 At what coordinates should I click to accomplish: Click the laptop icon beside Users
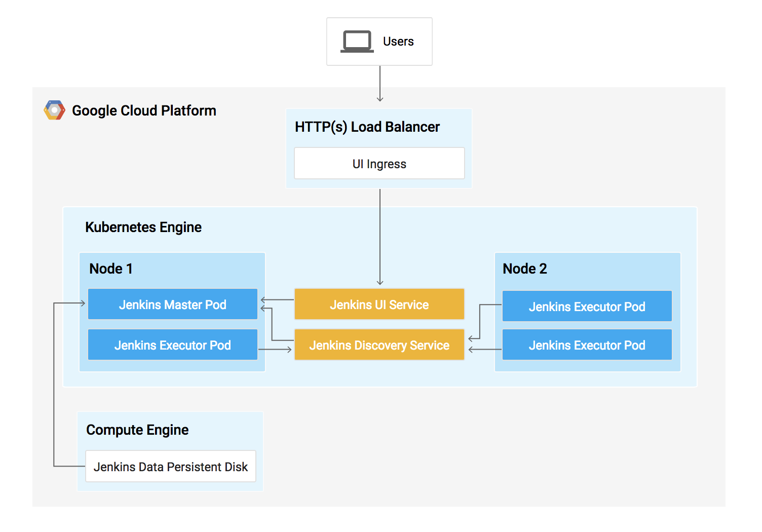point(357,42)
